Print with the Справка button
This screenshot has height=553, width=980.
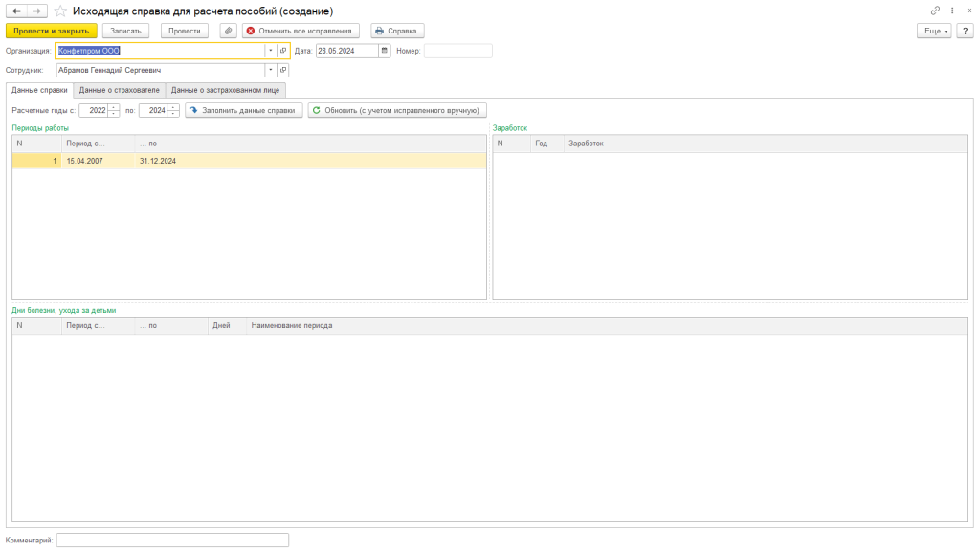point(397,31)
